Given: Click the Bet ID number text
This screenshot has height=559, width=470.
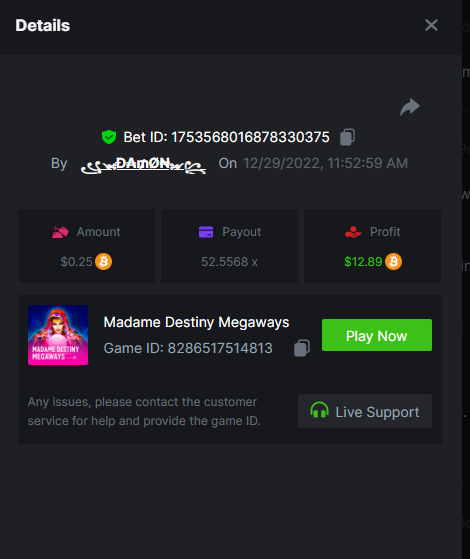Looking at the screenshot, I should point(250,137).
